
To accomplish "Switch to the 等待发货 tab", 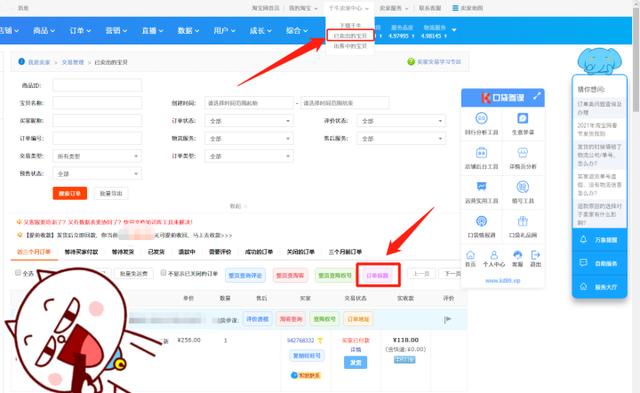I will coord(123,252).
